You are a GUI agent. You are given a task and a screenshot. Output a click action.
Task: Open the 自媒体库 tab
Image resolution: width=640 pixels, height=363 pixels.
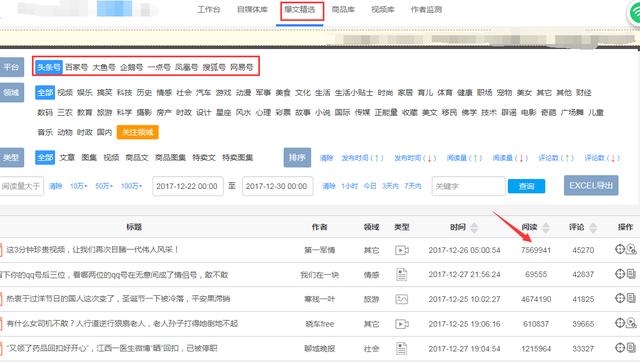(x=252, y=9)
